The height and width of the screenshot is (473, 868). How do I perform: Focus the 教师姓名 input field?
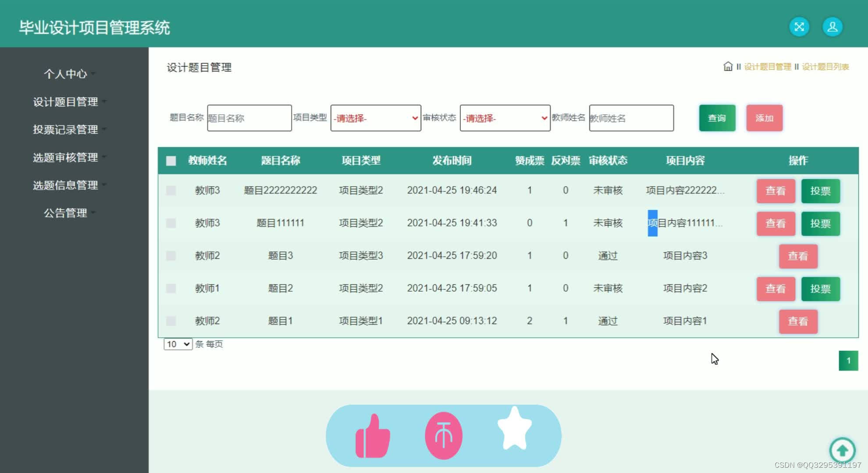[x=631, y=118]
